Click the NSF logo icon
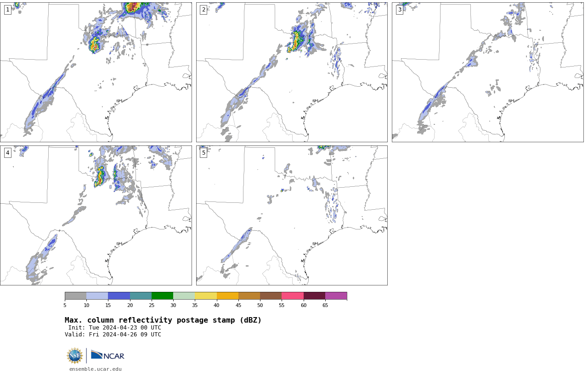This screenshot has height=374, width=588. point(75,356)
